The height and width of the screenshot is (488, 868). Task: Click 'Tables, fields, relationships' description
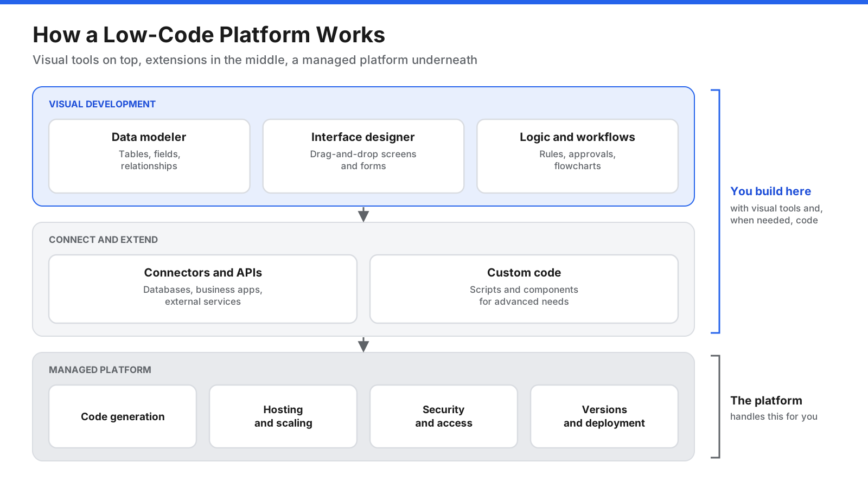point(149,160)
